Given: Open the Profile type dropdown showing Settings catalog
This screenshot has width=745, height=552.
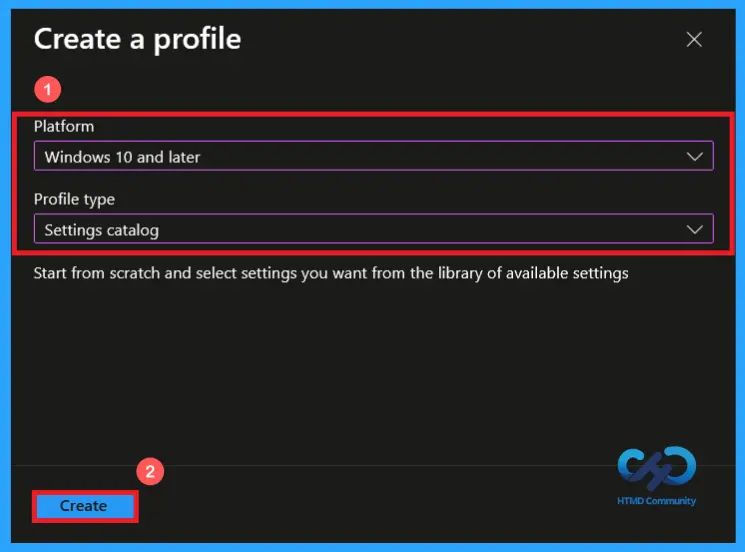Looking at the screenshot, I should tap(373, 229).
